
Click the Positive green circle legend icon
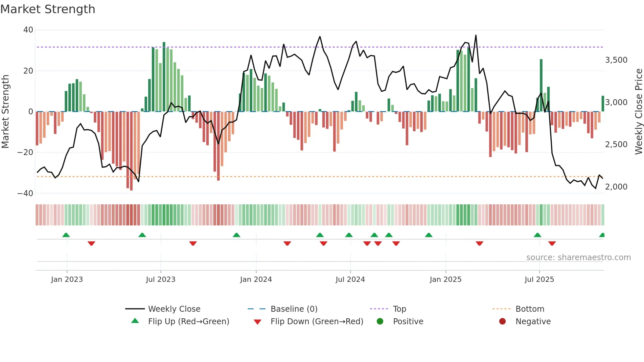[x=380, y=321]
